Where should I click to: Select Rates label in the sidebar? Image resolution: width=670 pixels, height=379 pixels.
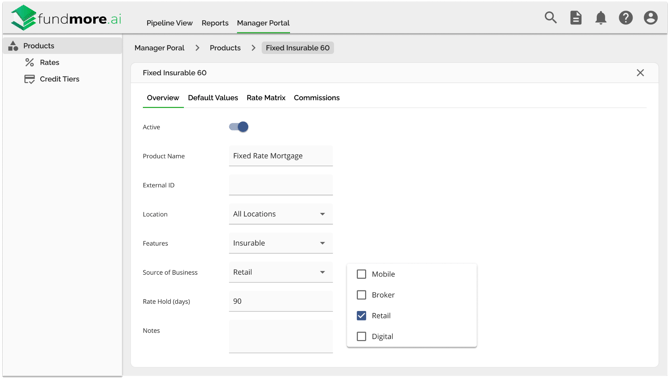[50, 62]
